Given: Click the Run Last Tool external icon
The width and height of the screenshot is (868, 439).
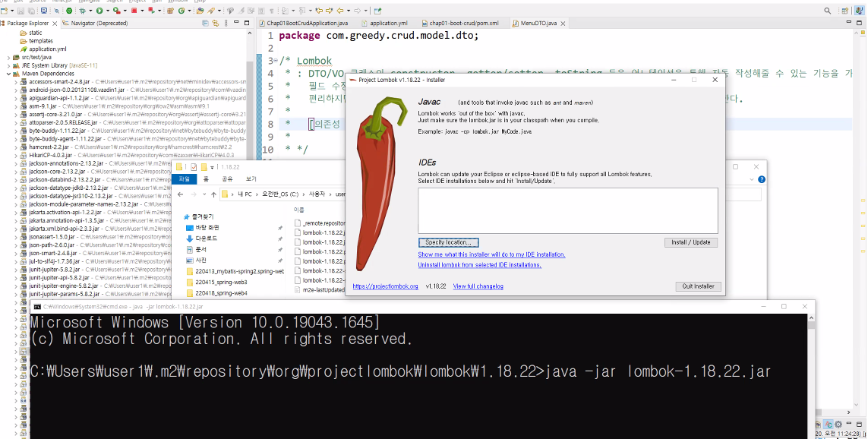Looking at the screenshot, I should (117, 11).
